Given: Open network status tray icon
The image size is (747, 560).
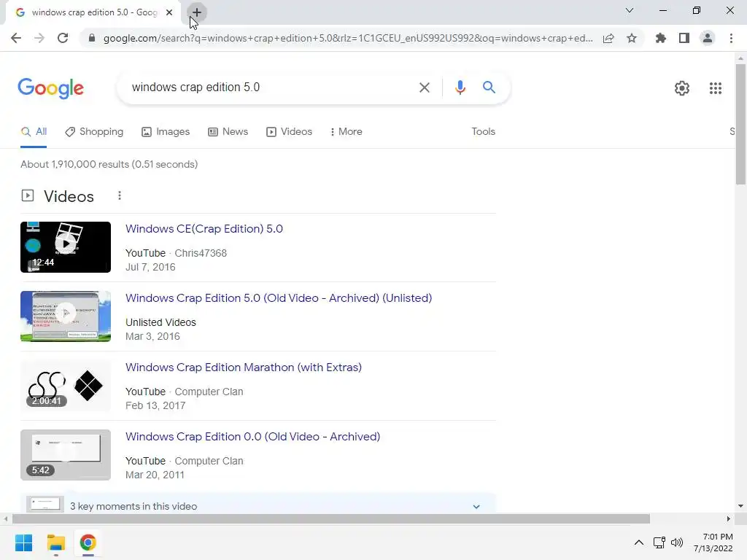Looking at the screenshot, I should point(659,542).
